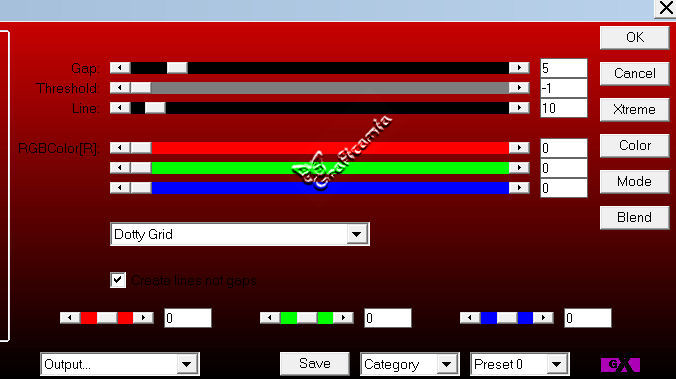Click the purple GX logo icon
Screen dimensions: 676x379
coord(620,365)
